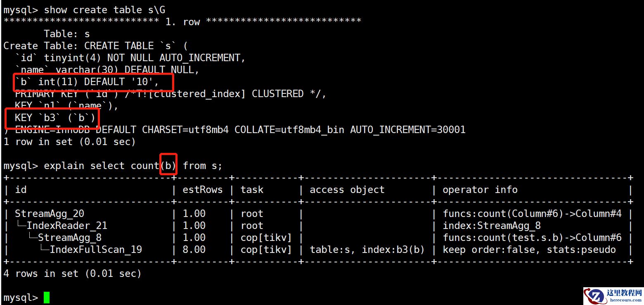Click the green terminal cursor block

click(x=46, y=298)
